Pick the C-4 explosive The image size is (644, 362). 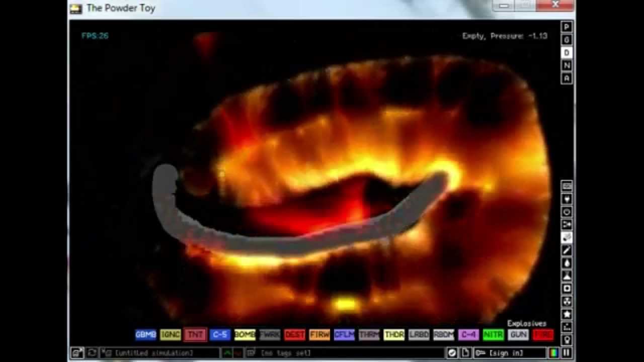pyautogui.click(x=468, y=334)
